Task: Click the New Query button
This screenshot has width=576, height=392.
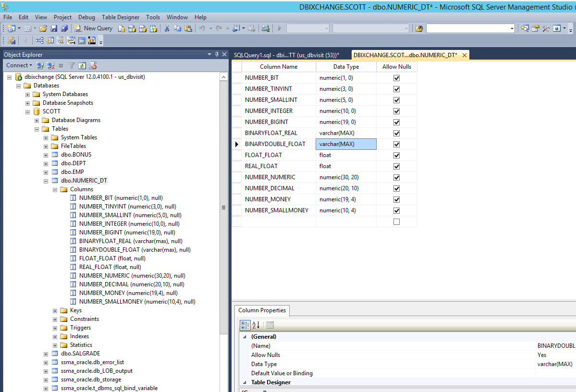Action: coord(94,28)
